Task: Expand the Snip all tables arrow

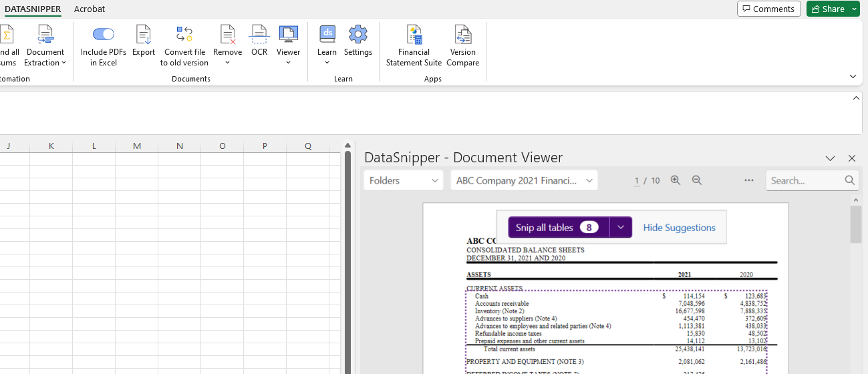Action: [621, 228]
